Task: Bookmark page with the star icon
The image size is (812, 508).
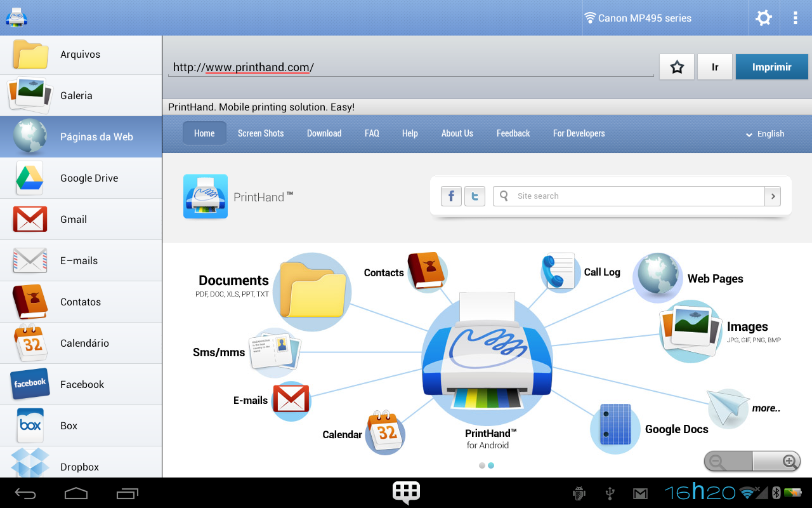Action: 677,67
